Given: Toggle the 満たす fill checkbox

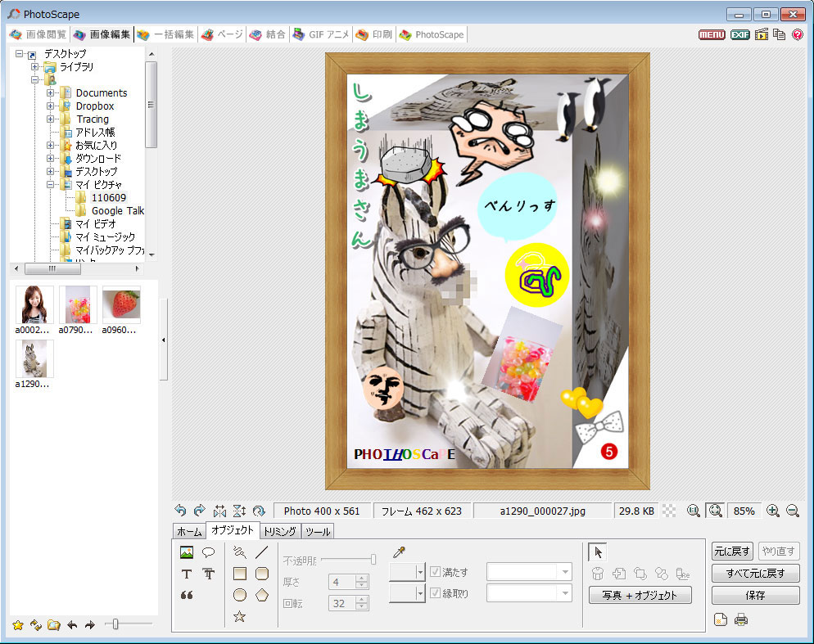Looking at the screenshot, I should coord(435,572).
